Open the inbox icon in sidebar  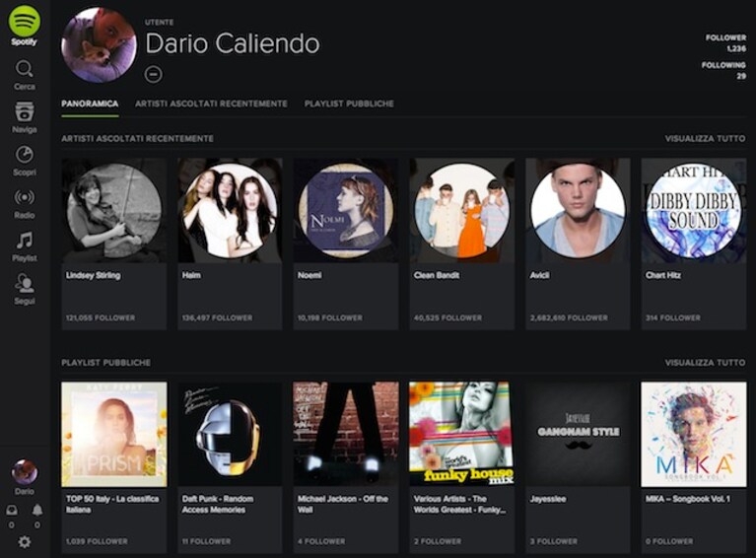click(x=12, y=510)
